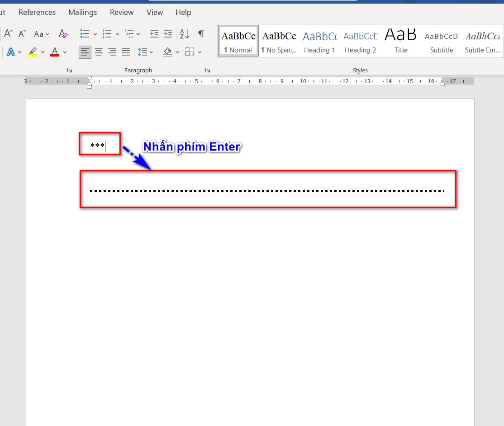Click the Numbering list icon
504x426 pixels.
pyautogui.click(x=107, y=34)
